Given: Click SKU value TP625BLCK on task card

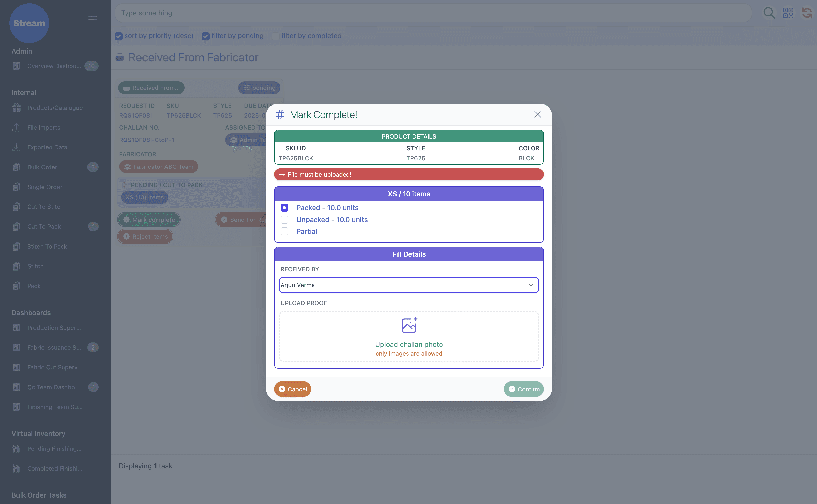Looking at the screenshot, I should coord(184,116).
